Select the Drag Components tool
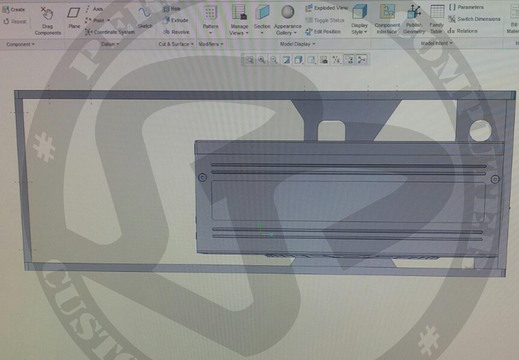The image size is (519, 360). (48, 20)
